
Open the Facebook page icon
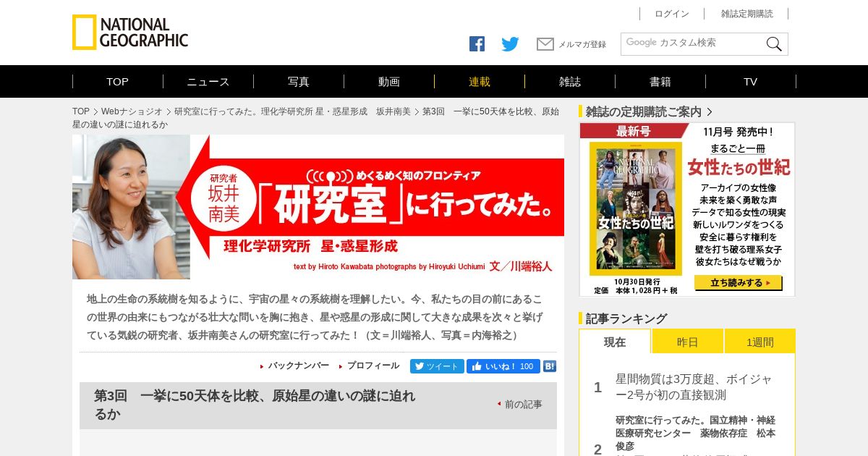477,44
